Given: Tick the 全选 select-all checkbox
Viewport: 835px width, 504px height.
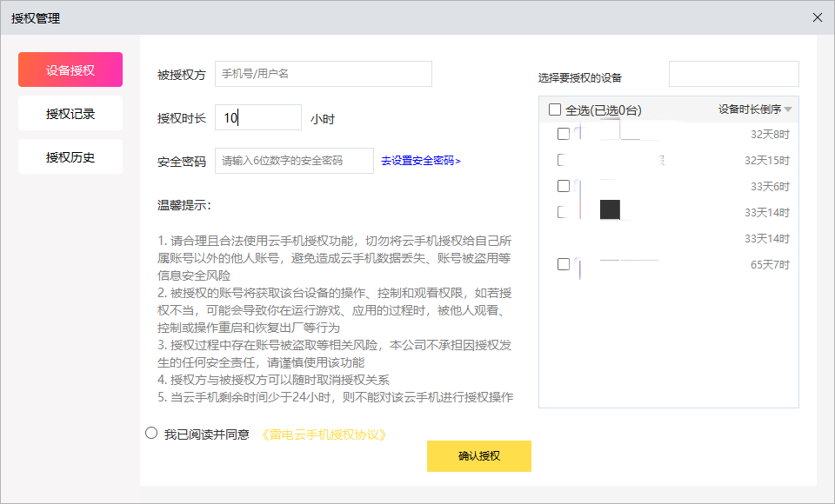Looking at the screenshot, I should coord(555,109).
